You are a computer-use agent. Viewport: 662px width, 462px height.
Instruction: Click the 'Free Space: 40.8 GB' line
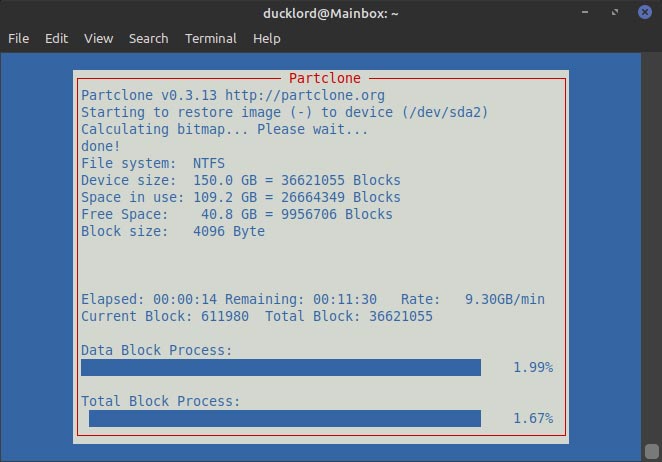(x=237, y=214)
